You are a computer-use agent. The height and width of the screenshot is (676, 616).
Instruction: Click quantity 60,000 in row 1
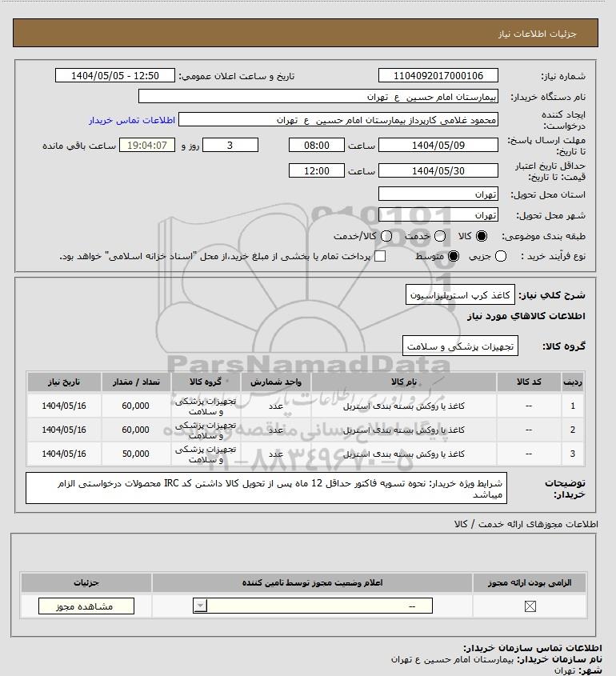click(136, 406)
